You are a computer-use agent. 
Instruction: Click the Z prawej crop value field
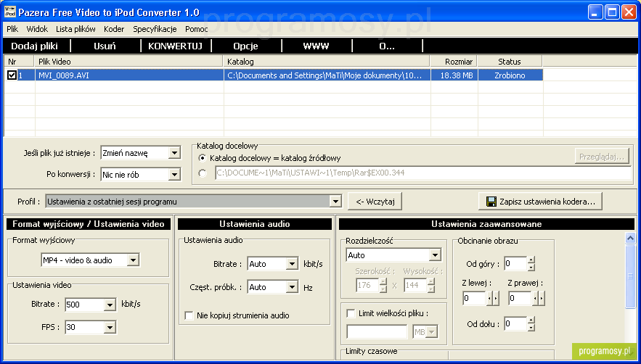520,299
